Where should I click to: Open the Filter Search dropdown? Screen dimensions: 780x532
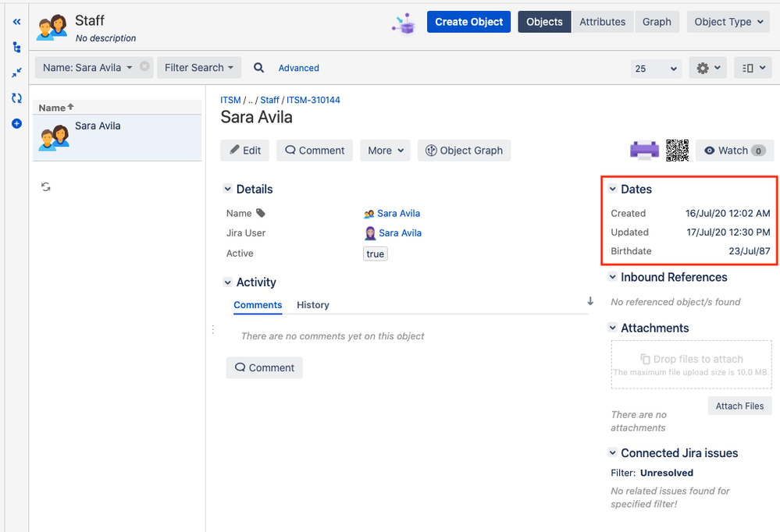click(199, 68)
